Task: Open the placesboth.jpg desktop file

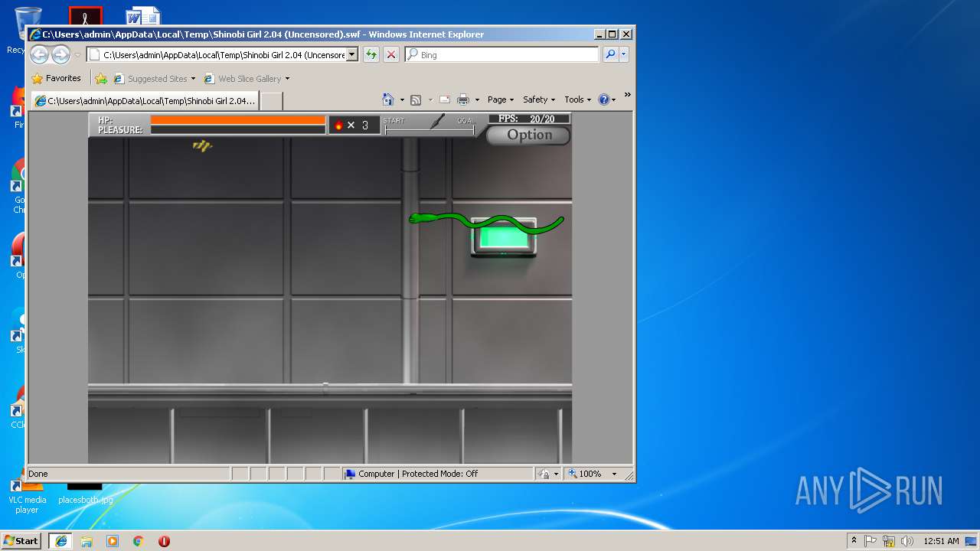Action: pyautogui.click(x=85, y=494)
